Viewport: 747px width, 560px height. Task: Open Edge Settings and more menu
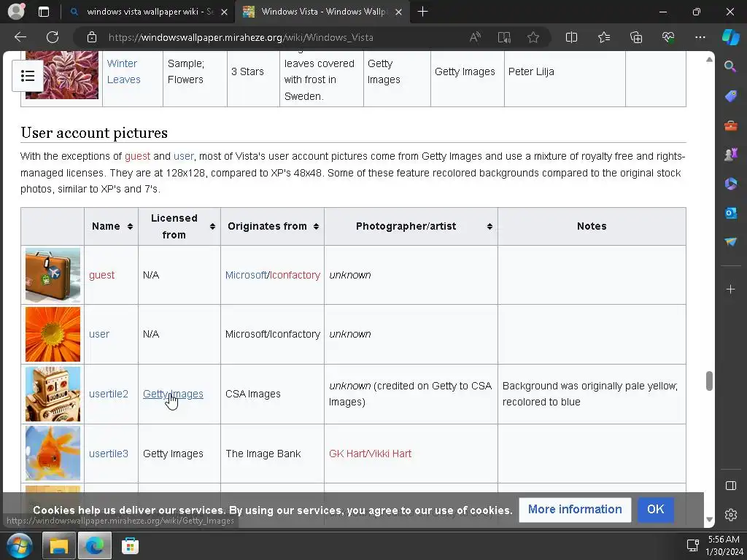coord(700,37)
